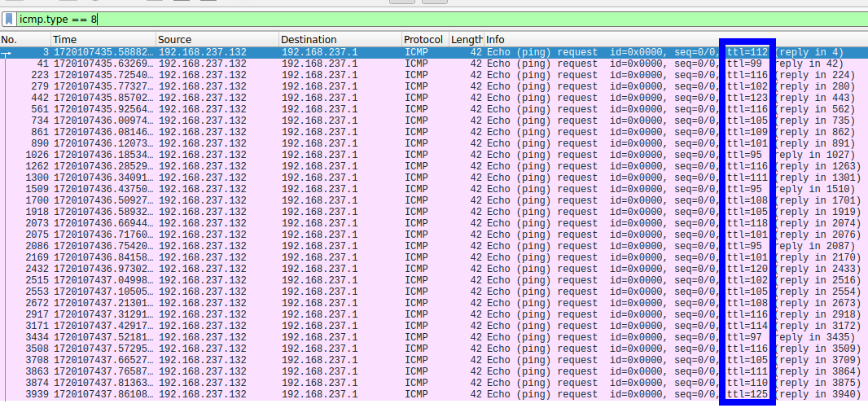The height and width of the screenshot is (408, 868).
Task: Sort packets by the Time column header
Action: click(x=103, y=40)
